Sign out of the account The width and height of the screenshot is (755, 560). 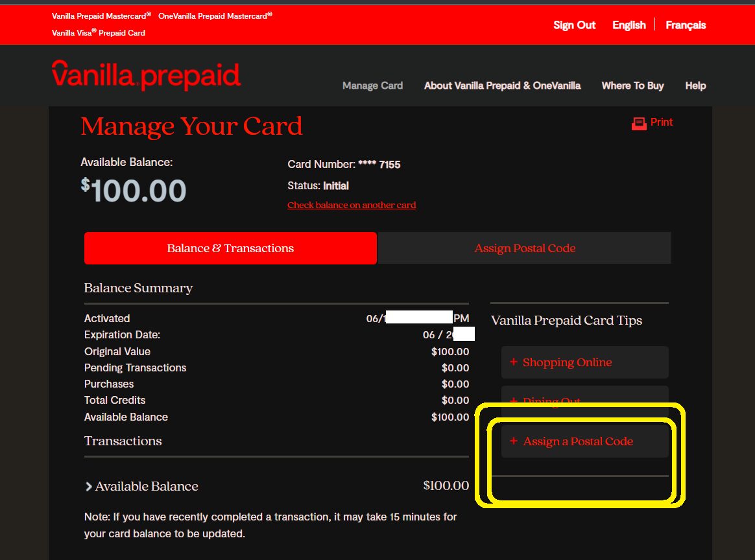pyautogui.click(x=574, y=25)
